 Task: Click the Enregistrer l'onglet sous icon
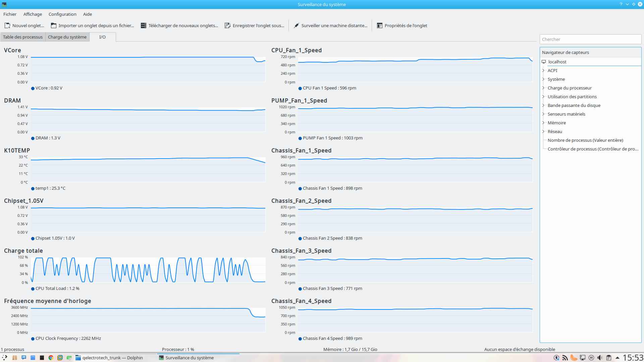point(227,25)
